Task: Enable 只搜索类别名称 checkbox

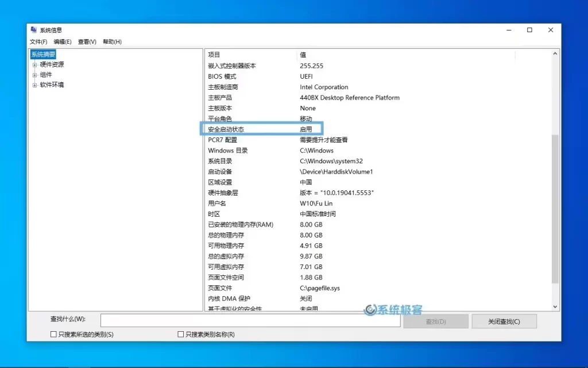Action: (x=181, y=333)
